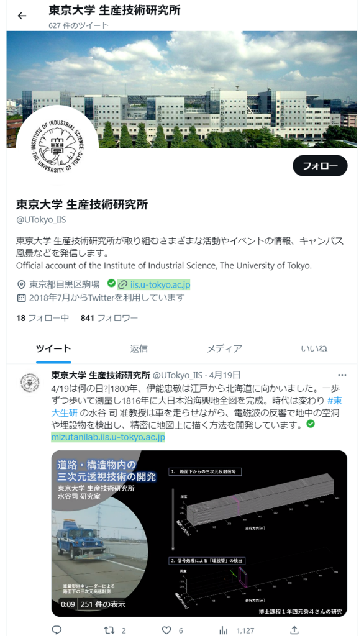Open the いいね tab
364x636 pixels.
314,348
